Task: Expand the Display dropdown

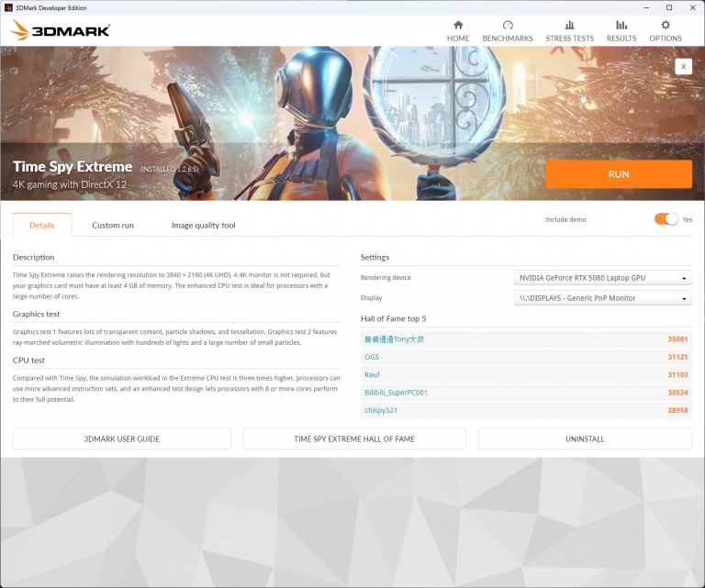Action: (602, 298)
